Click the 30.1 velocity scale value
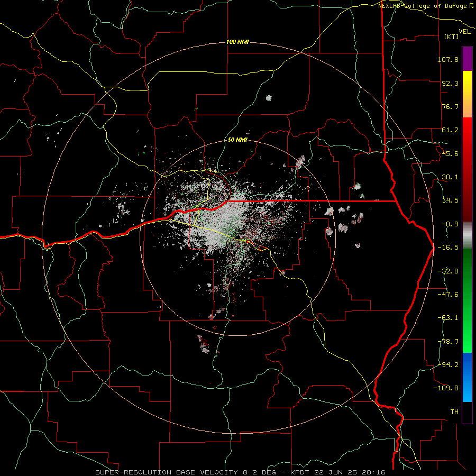This screenshot has width=476, height=476. point(450,177)
